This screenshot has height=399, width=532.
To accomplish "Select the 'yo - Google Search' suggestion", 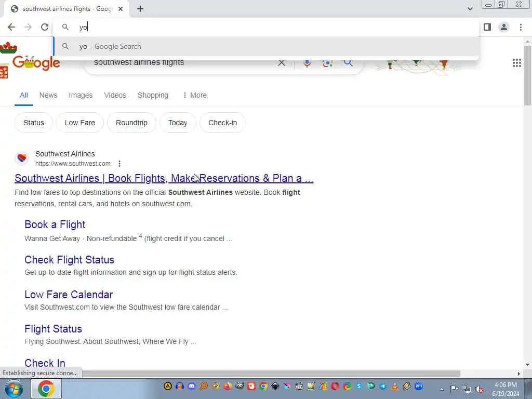I will (x=267, y=46).
